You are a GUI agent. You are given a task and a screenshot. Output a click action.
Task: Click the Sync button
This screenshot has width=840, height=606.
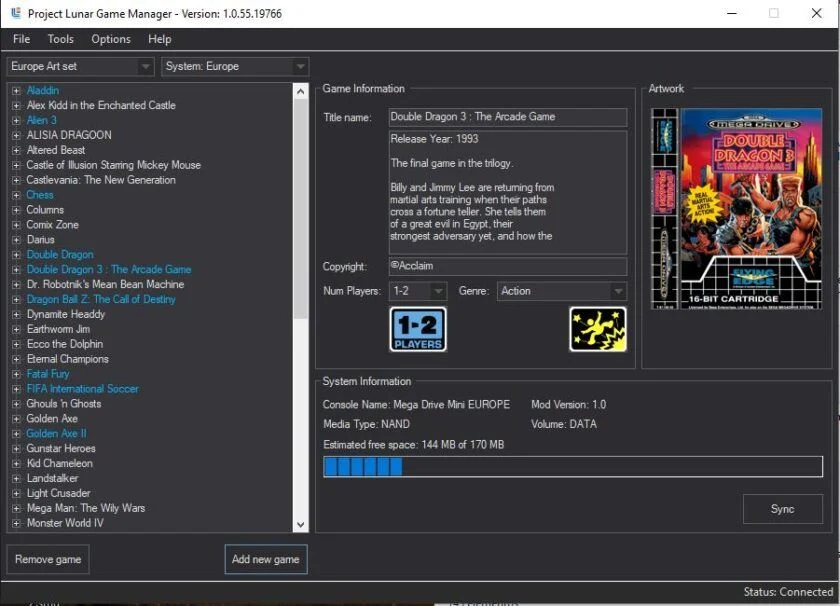pyautogui.click(x=783, y=509)
